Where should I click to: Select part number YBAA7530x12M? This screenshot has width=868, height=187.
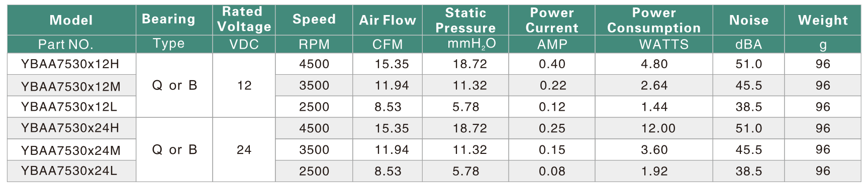point(71,86)
